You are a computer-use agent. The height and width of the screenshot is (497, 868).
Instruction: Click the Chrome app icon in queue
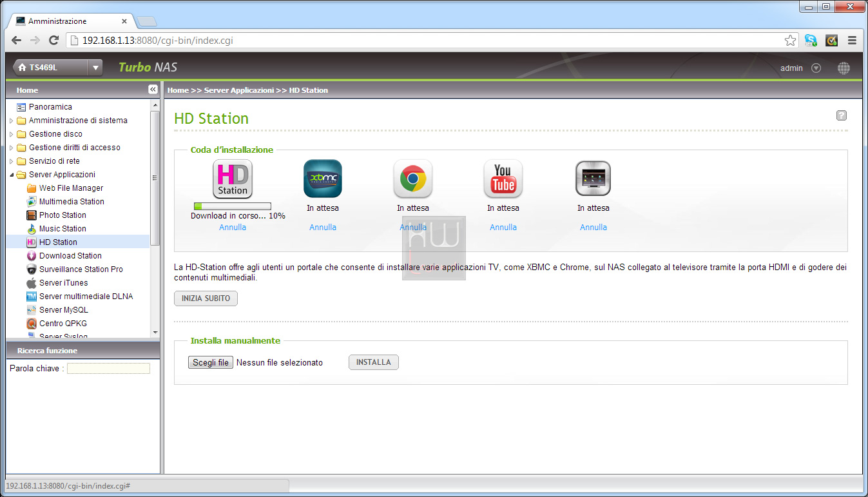point(413,179)
